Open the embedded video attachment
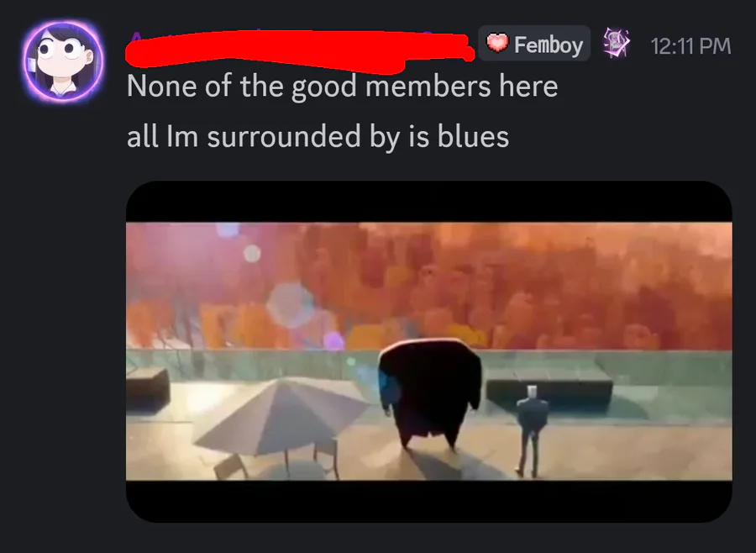Image resolution: width=756 pixels, height=553 pixels. 429,351
